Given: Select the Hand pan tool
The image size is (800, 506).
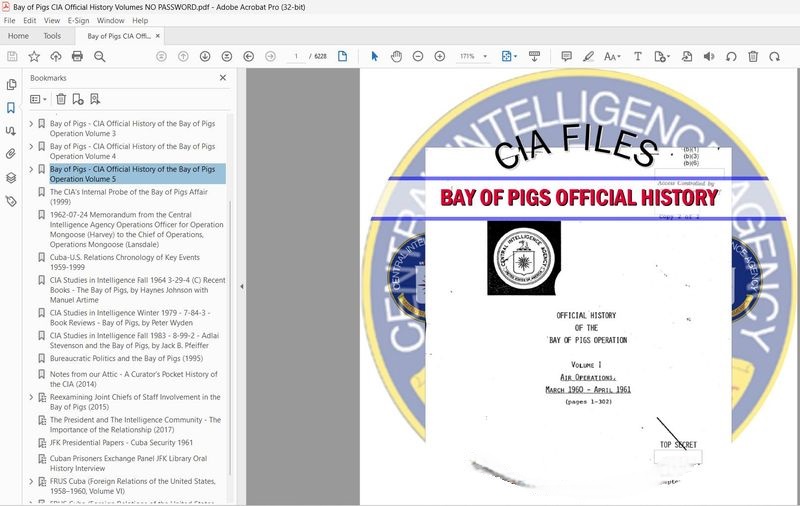Looking at the screenshot, I should (396, 56).
